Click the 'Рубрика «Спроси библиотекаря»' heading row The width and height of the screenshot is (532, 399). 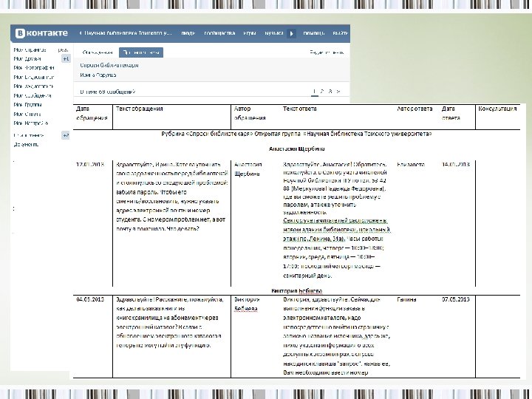coord(296,134)
